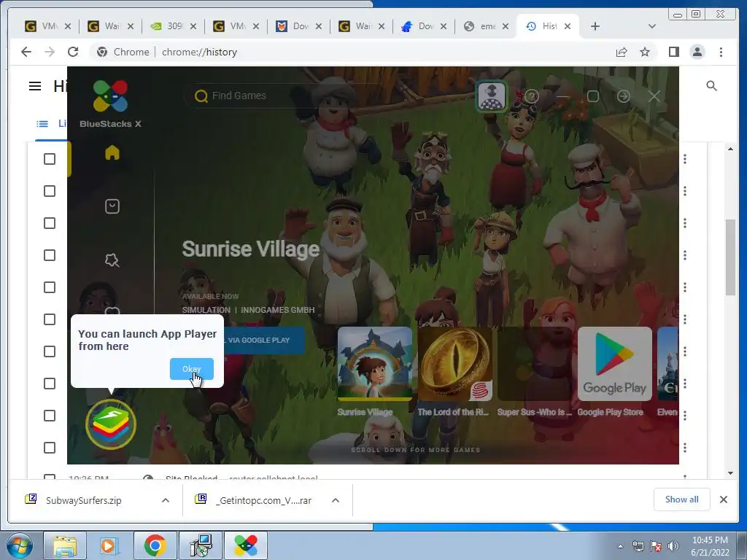747x560 pixels.
Task: Click the Via Google Play install button
Action: click(264, 340)
